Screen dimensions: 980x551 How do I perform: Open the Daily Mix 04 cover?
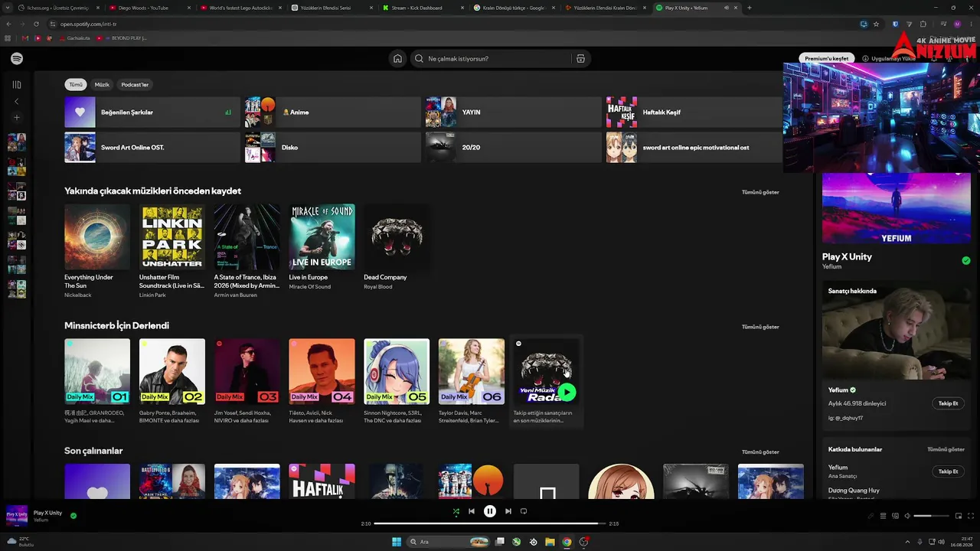coord(322,371)
